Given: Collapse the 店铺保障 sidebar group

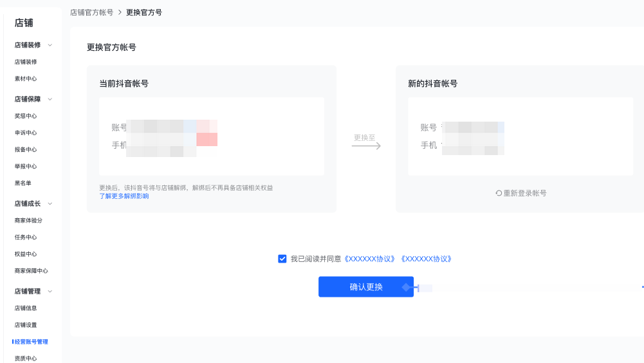Looking at the screenshot, I should coord(50,99).
